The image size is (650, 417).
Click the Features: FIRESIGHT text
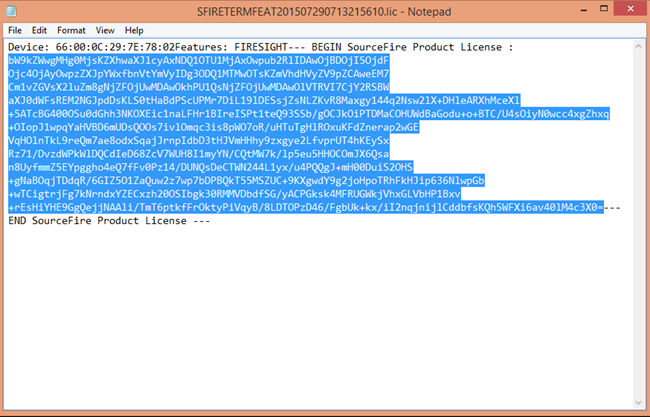[231, 47]
